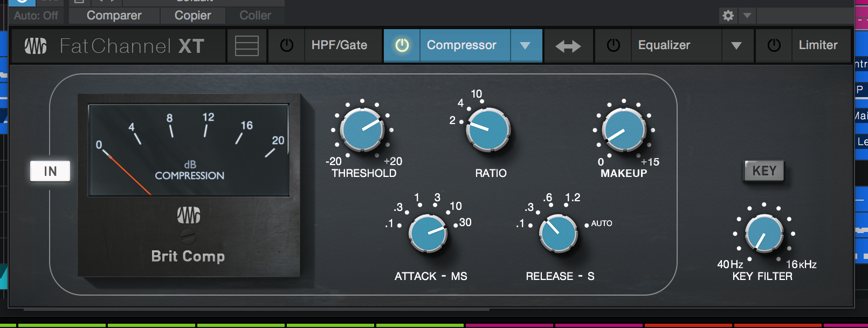Enable the KEY sidechain button
868x328 pixels.
tap(764, 171)
